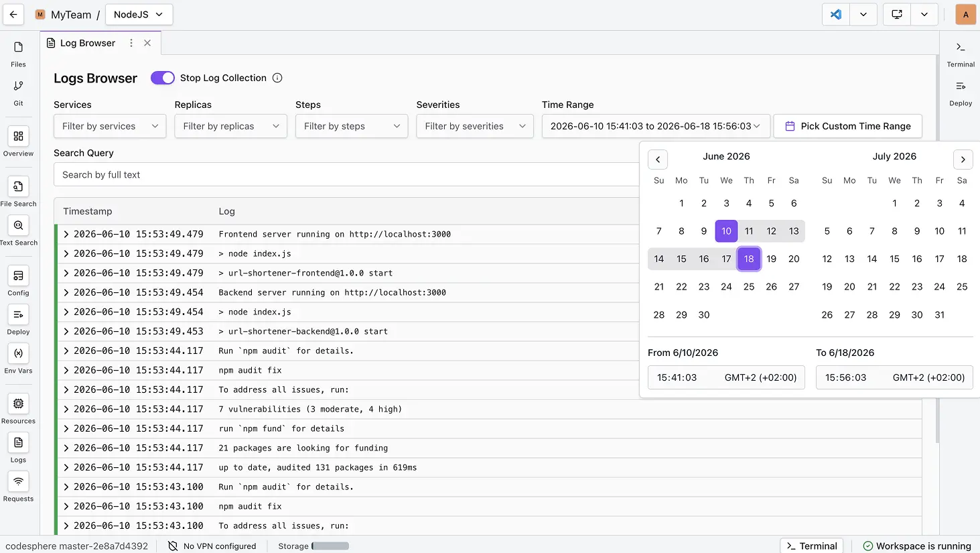This screenshot has width=980, height=553.
Task: Expand the url-shortener-frontend@1.0.0 start row
Action: (x=66, y=273)
